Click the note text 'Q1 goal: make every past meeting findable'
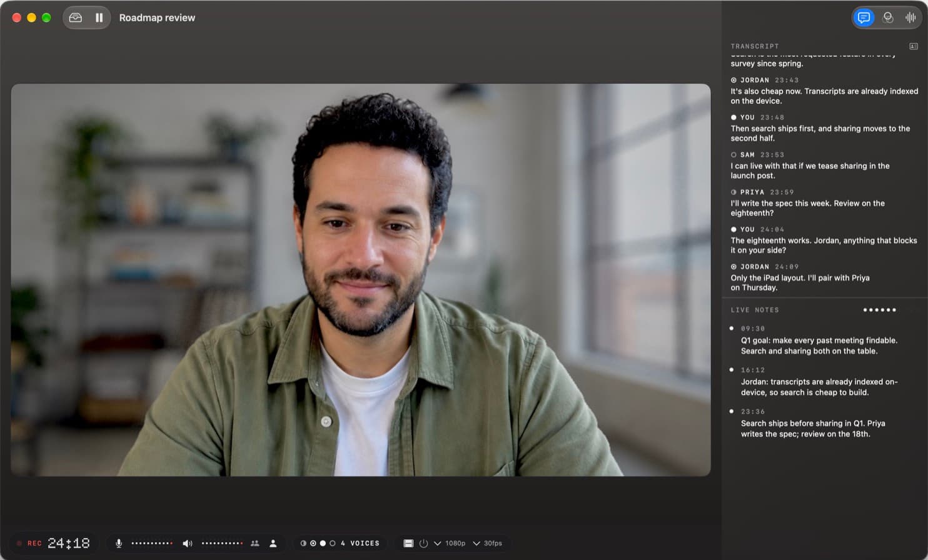 coord(819,341)
